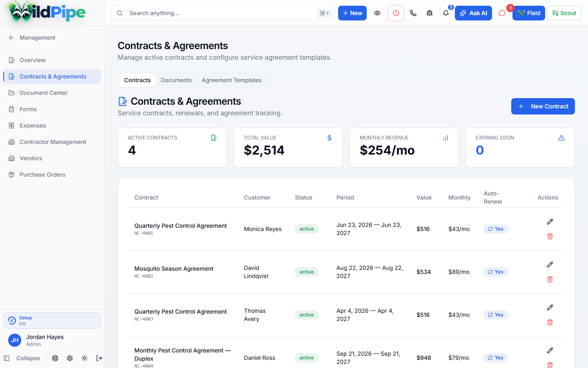
Task: Edit David Lindqvist contract with pencil icon
Action: pos(550,265)
